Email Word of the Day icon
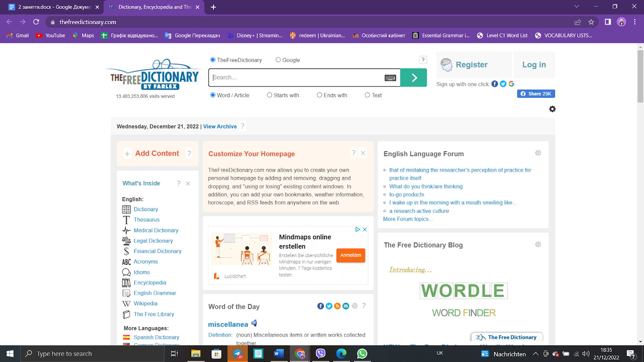The image size is (644, 362). click(x=346, y=306)
